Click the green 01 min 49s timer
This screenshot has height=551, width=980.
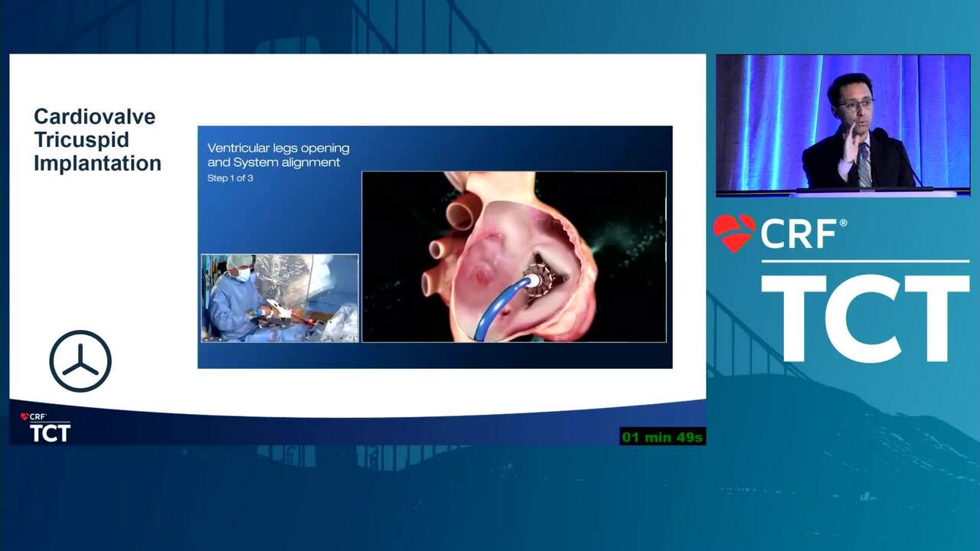[x=662, y=437]
